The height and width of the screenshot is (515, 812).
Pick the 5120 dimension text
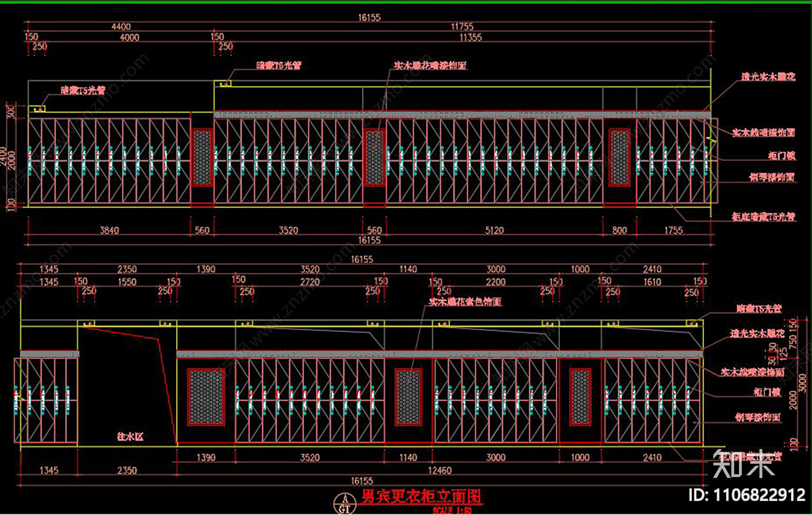(x=494, y=230)
